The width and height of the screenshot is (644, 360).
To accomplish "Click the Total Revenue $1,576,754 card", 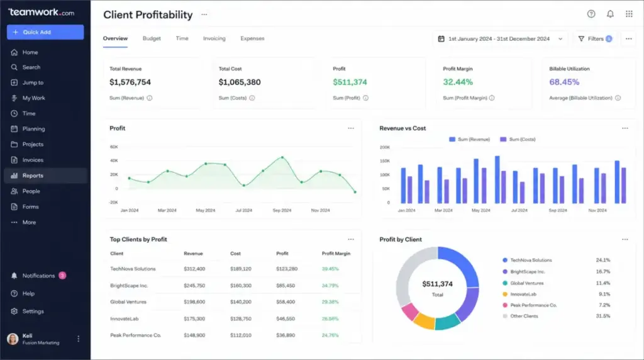I will point(153,83).
